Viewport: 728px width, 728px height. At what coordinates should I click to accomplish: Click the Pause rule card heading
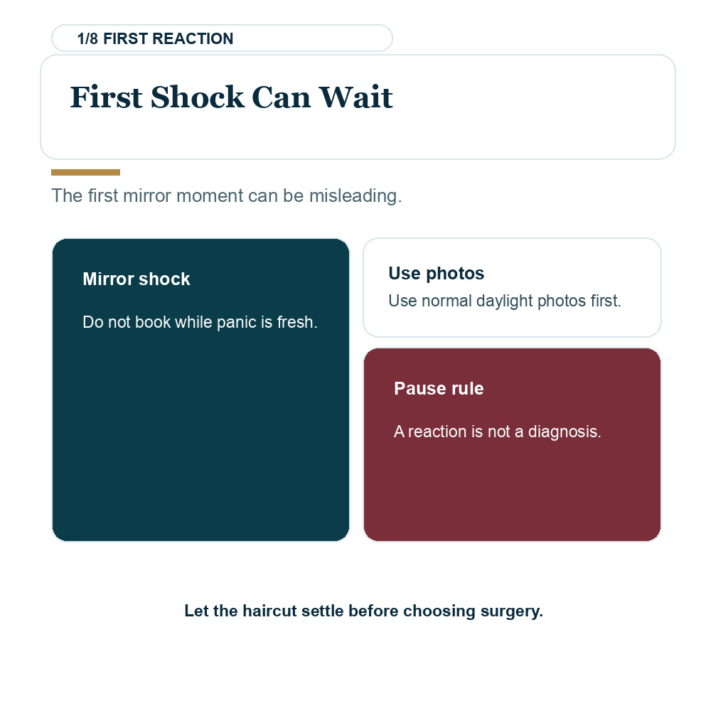[x=439, y=388]
